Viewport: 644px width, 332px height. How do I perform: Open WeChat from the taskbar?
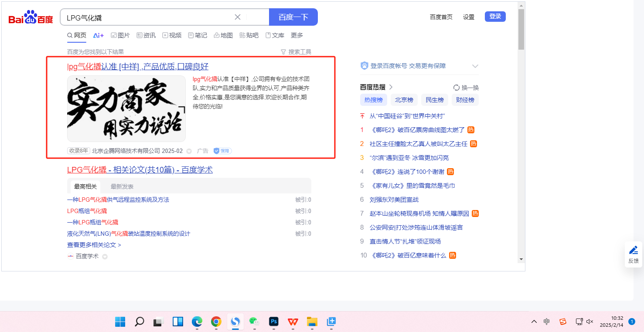click(254, 322)
